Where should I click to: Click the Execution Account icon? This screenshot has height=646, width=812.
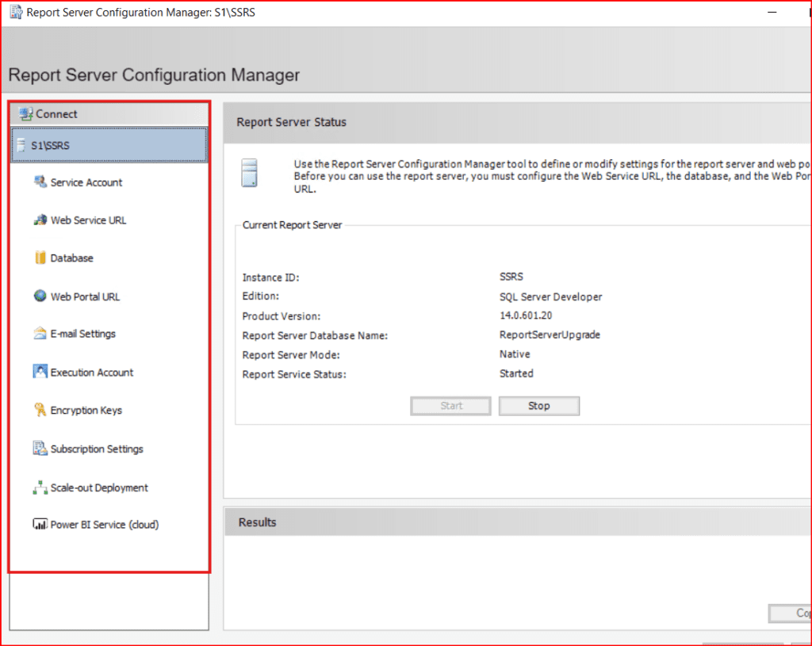point(40,372)
